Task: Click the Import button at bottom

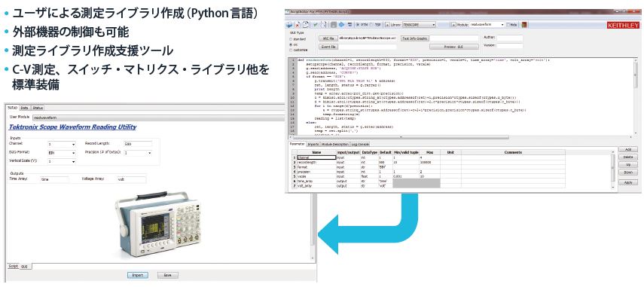Action: click(x=137, y=275)
